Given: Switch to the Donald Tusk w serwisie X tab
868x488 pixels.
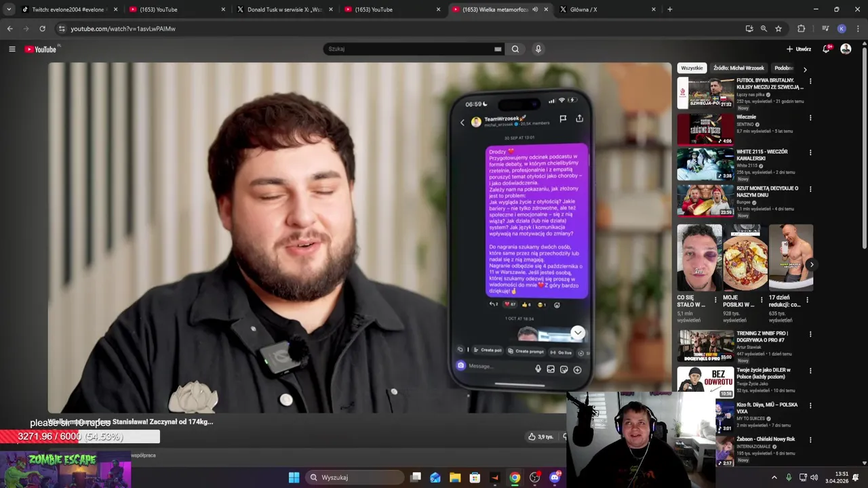Looking at the screenshot, I should pos(285,9).
